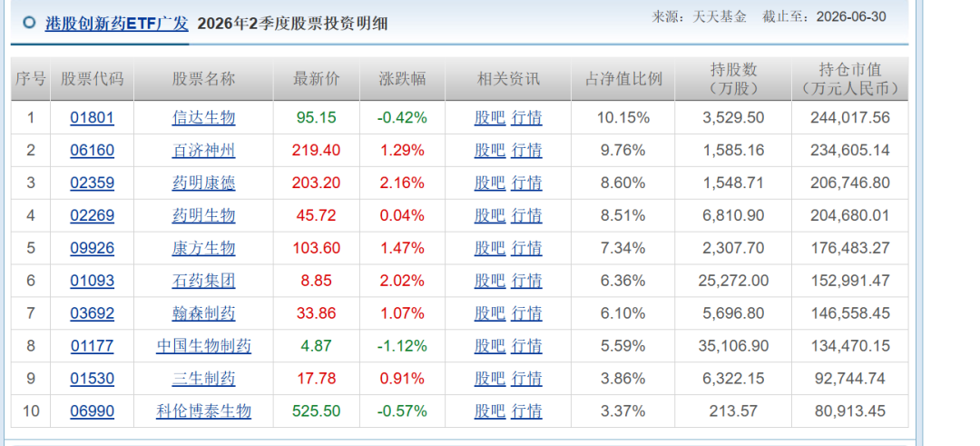Viewport: 980px width, 446px height.
Task: Open the 科伦博泰生物 stock name link
Action: coord(204,411)
